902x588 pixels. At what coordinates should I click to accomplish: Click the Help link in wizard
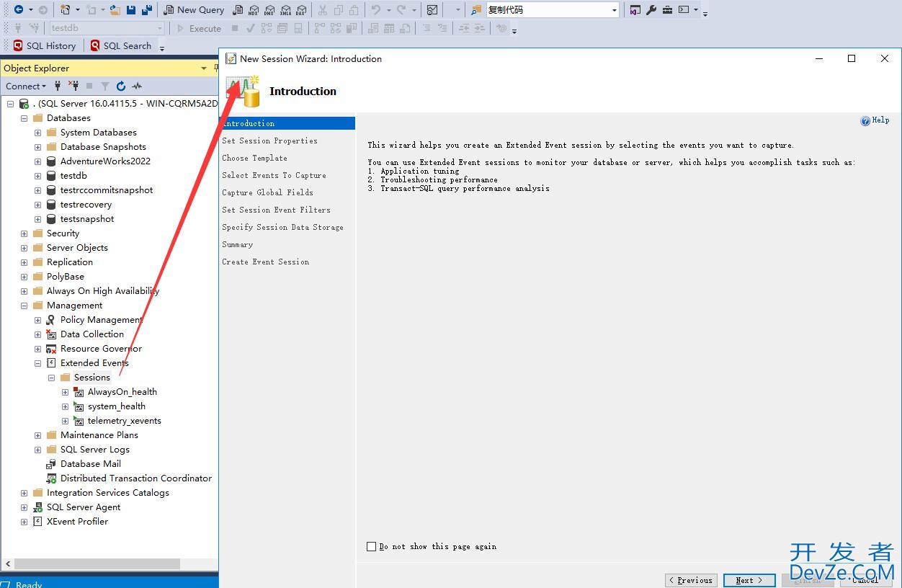click(x=875, y=120)
